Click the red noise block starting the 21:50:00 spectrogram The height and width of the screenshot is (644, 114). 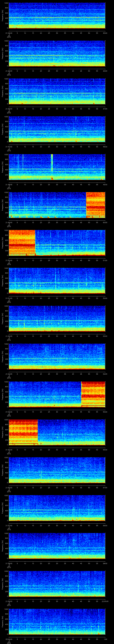[22, 243]
